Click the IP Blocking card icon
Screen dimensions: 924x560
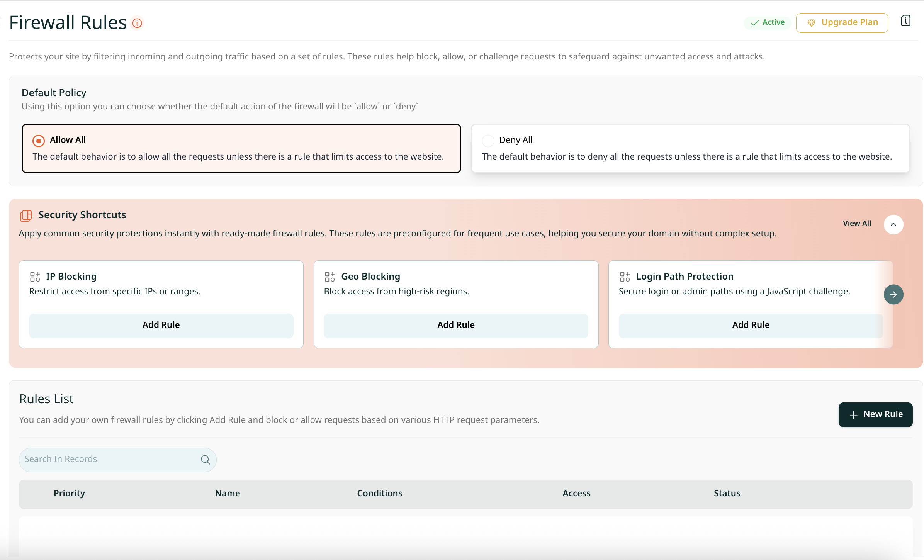pos(35,277)
